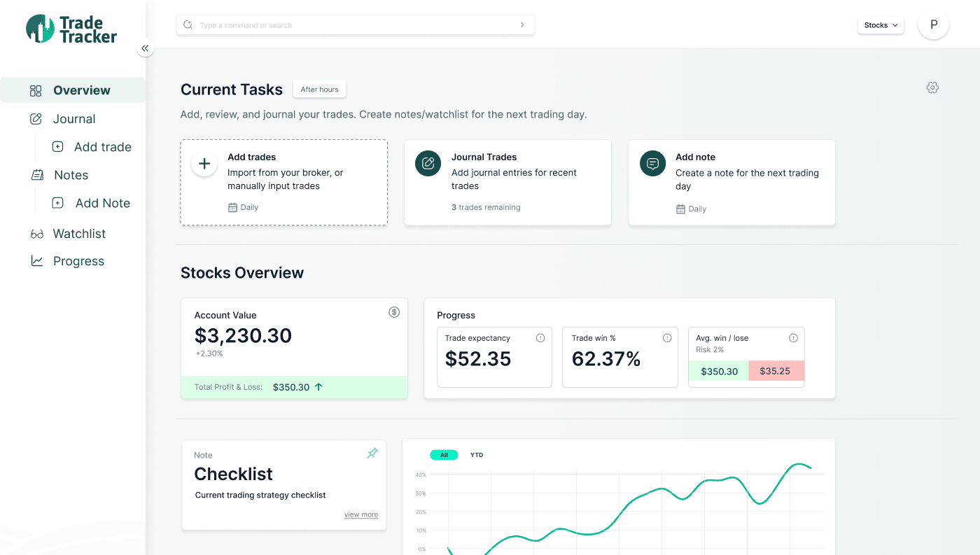The height and width of the screenshot is (555, 980).
Task: Click the Watchlist glasses icon
Action: [36, 233]
